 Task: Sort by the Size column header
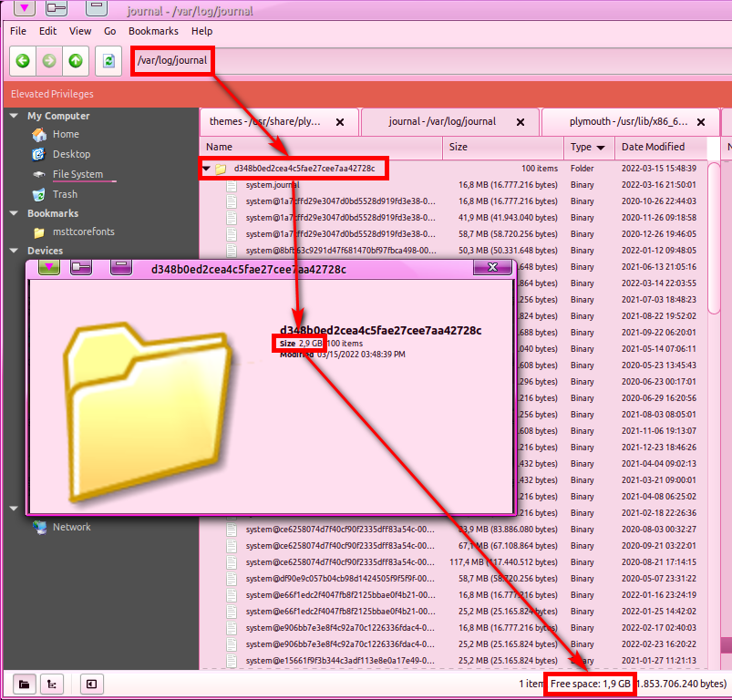point(503,147)
